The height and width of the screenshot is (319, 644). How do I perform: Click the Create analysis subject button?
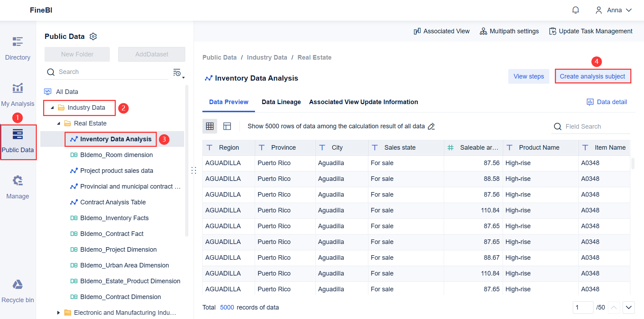593,76
